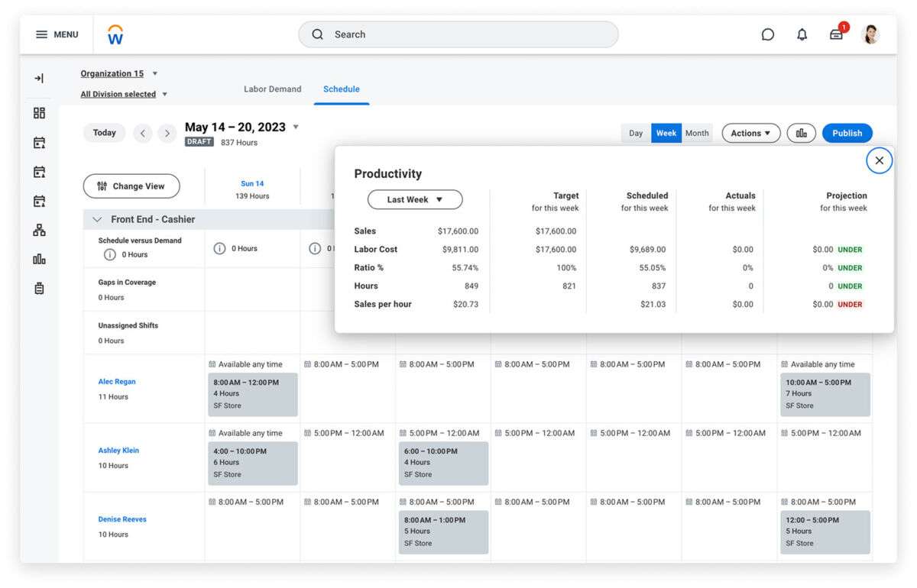
Task: Open the org chart icon in sidebar
Action: click(x=38, y=229)
